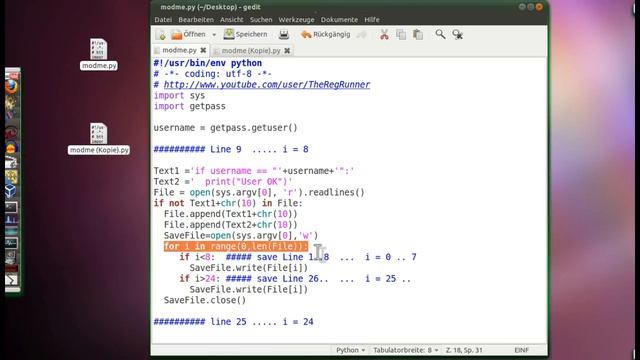Open the Werkzeuge menu
Viewport: 640px width, 360px height.
click(296, 20)
